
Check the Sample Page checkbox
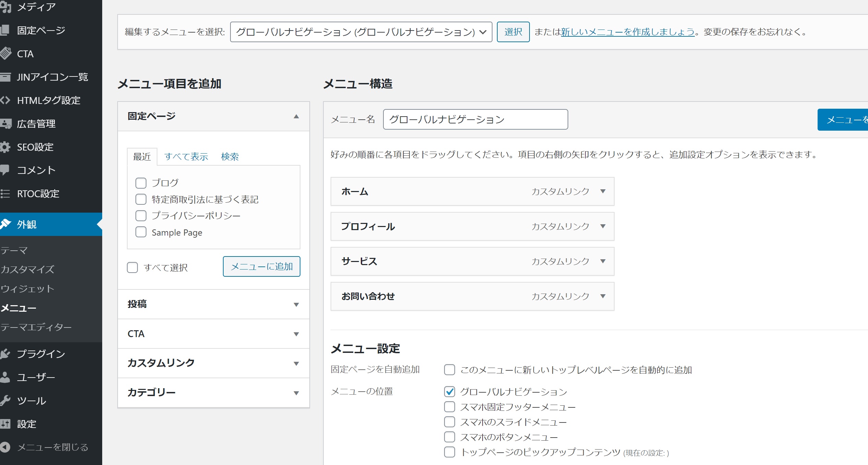pos(141,232)
